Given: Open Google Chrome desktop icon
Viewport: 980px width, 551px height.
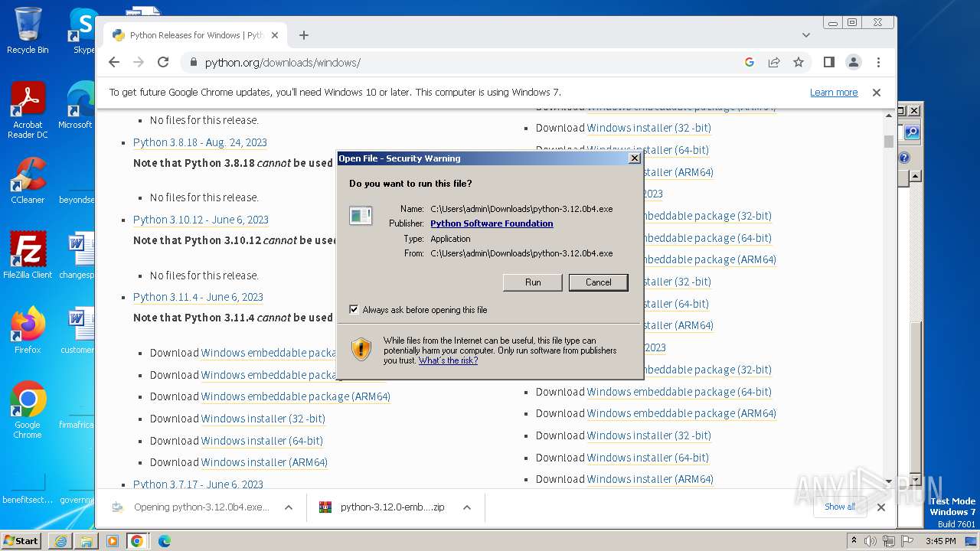Looking at the screenshot, I should [28, 410].
